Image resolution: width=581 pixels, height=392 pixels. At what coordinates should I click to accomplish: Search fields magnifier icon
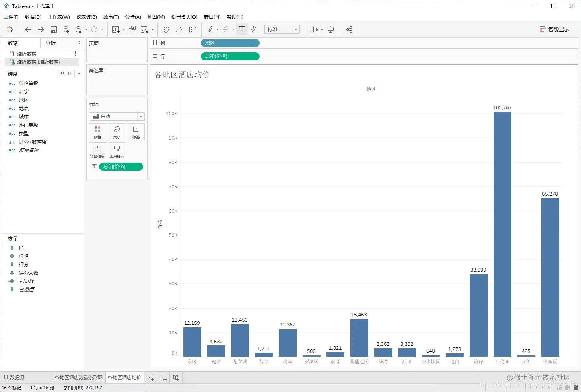[70, 74]
